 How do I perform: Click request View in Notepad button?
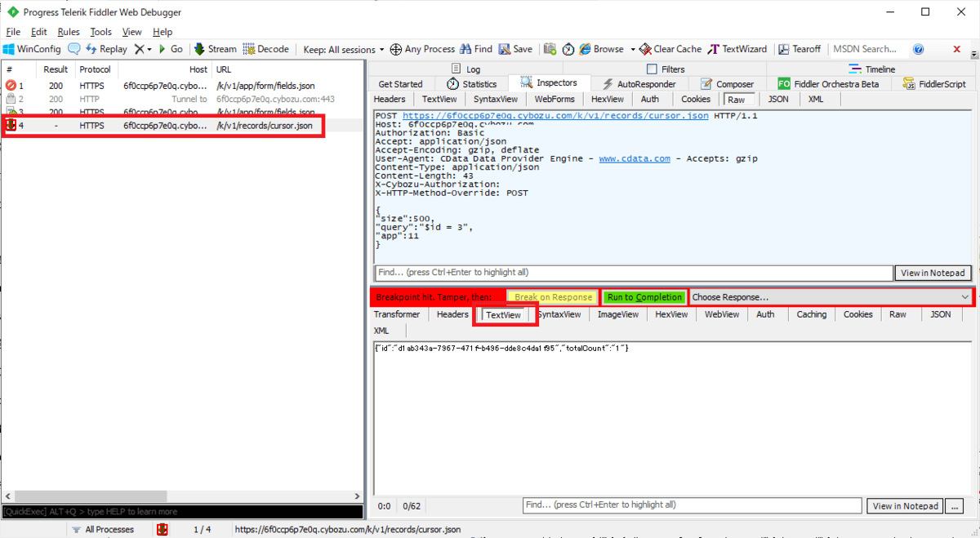point(933,273)
